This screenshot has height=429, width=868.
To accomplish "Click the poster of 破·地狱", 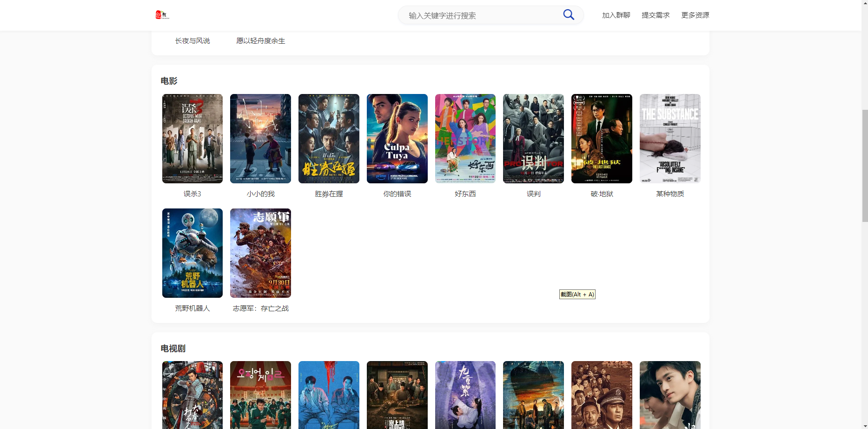I will pos(601,138).
